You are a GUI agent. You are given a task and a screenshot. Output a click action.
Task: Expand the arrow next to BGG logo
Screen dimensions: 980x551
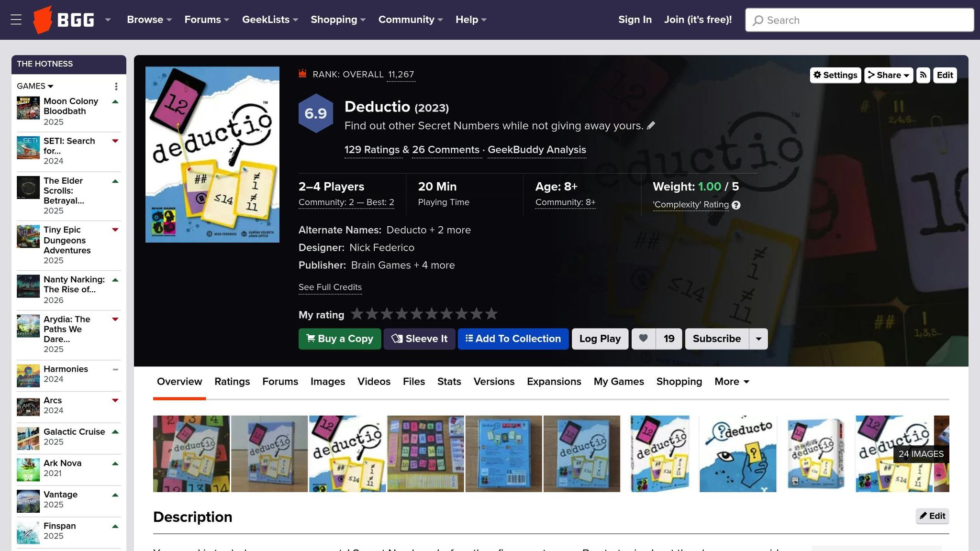pos(108,20)
